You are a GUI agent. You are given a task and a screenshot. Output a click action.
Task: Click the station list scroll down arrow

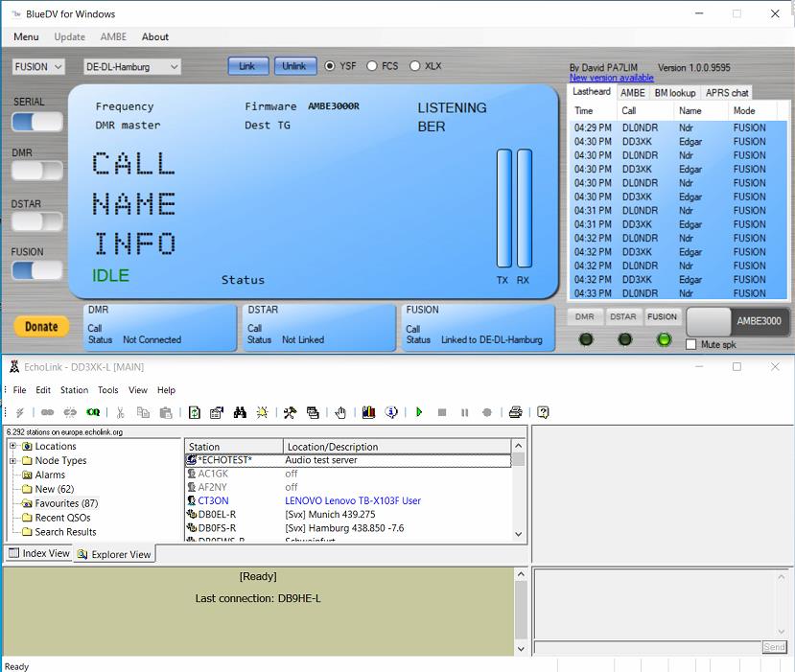pyautogui.click(x=518, y=534)
